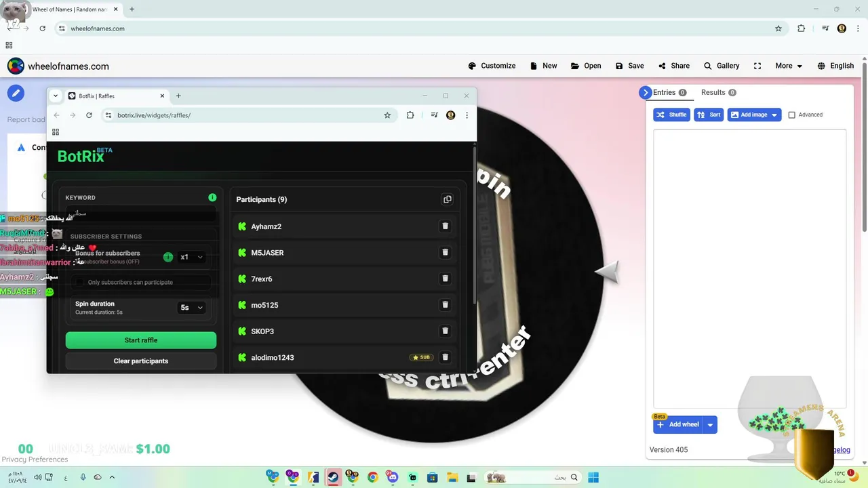The height and width of the screenshot is (488, 868).
Task: Clear participants in BotRix
Action: point(141,361)
